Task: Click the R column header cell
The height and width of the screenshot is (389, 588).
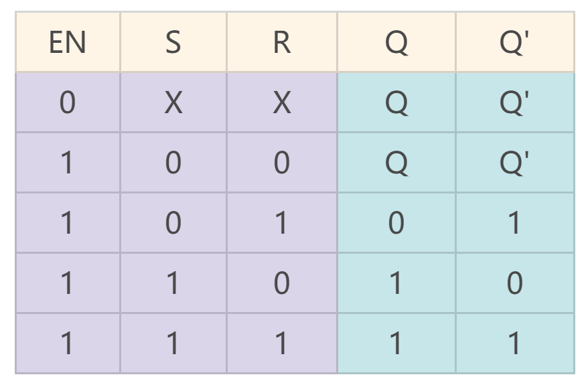Action: [x=282, y=42]
